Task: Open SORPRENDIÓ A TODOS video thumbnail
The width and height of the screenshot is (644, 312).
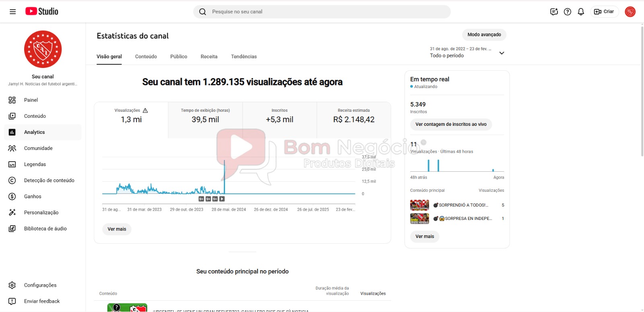Action: 419,205
